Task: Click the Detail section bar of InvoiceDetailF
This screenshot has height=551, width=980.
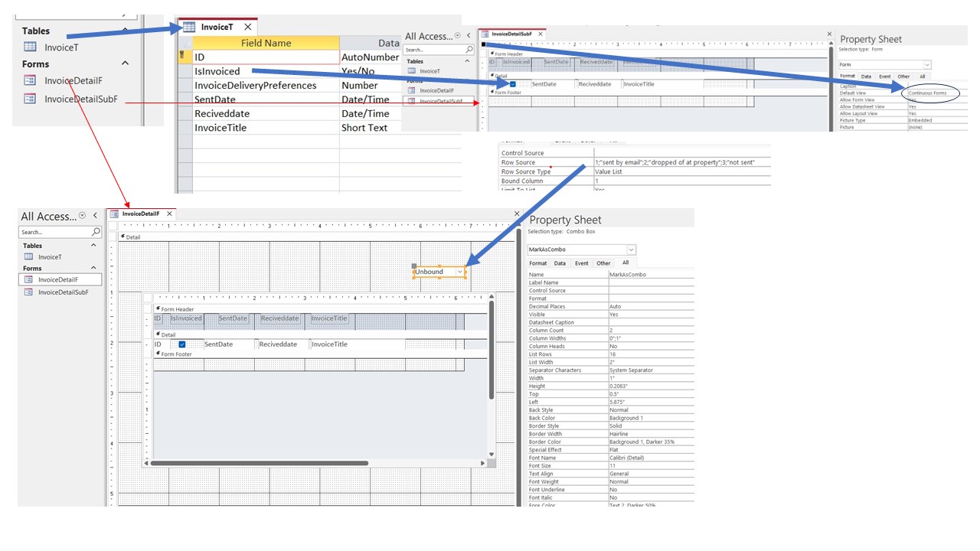Action: tap(132, 236)
